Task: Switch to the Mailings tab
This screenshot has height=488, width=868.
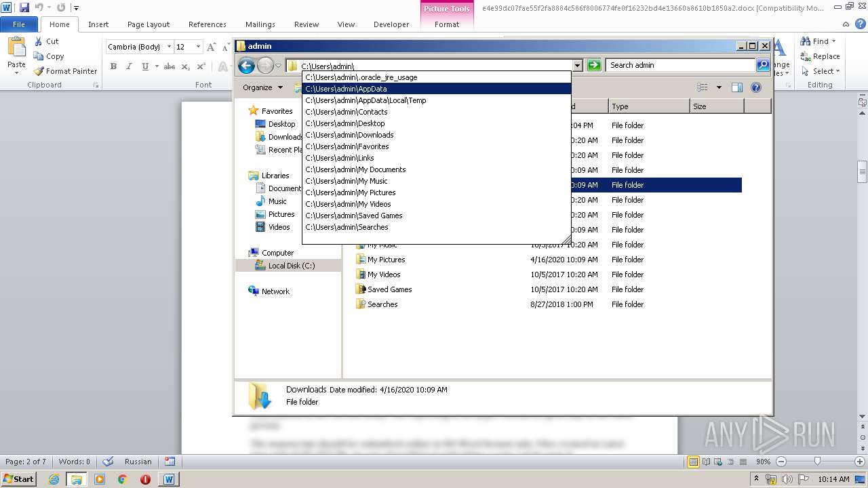Action: coord(260,24)
